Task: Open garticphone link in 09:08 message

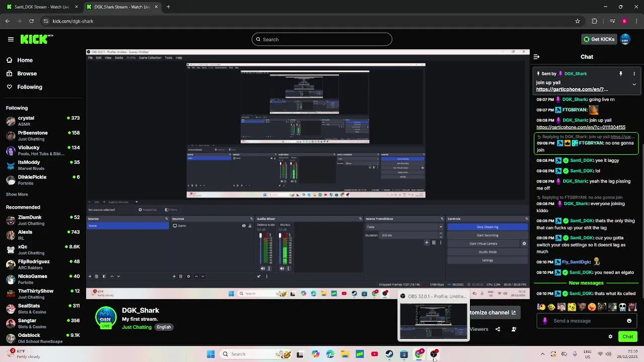Action: coord(581,127)
